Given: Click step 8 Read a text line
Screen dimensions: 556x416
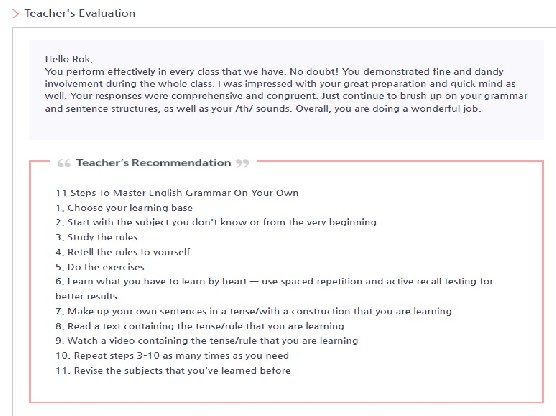Looking at the screenshot, I should pos(200,326).
